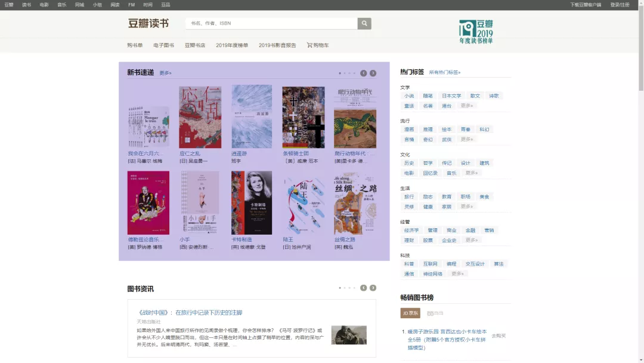Open 阅读 in the top bar
The width and height of the screenshot is (644, 363).
click(115, 5)
